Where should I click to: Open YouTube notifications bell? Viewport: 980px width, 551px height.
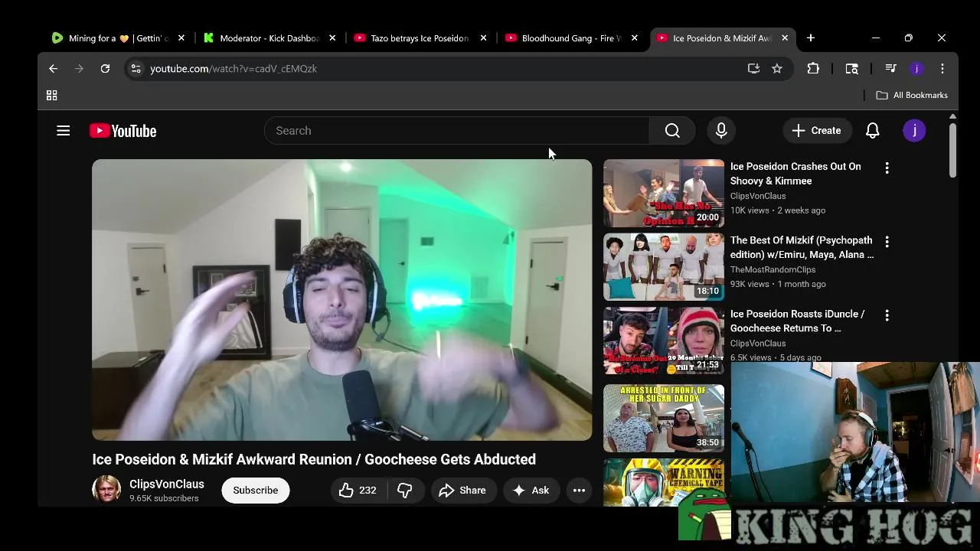[x=873, y=131]
